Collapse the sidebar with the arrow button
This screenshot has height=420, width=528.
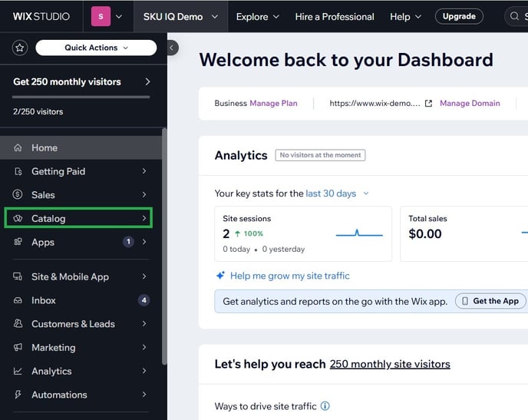pos(172,48)
